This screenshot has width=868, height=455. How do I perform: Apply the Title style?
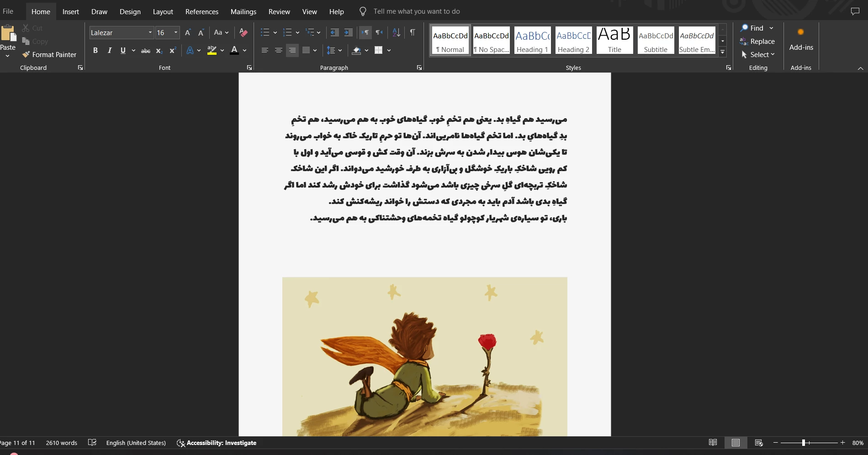tap(615, 40)
